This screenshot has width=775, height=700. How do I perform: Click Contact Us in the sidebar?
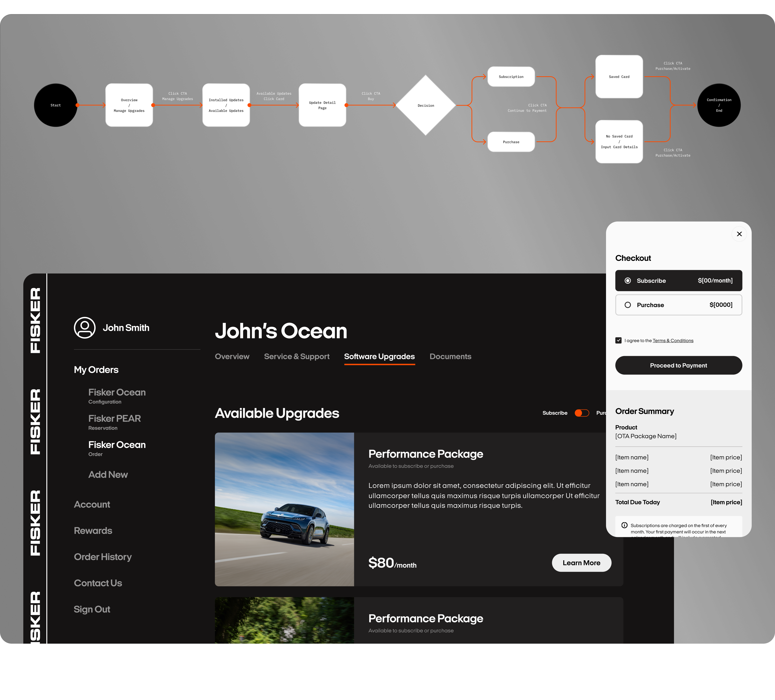point(98,583)
